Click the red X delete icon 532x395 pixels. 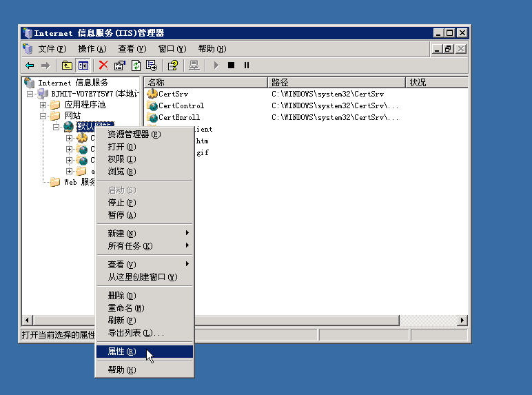coord(103,65)
